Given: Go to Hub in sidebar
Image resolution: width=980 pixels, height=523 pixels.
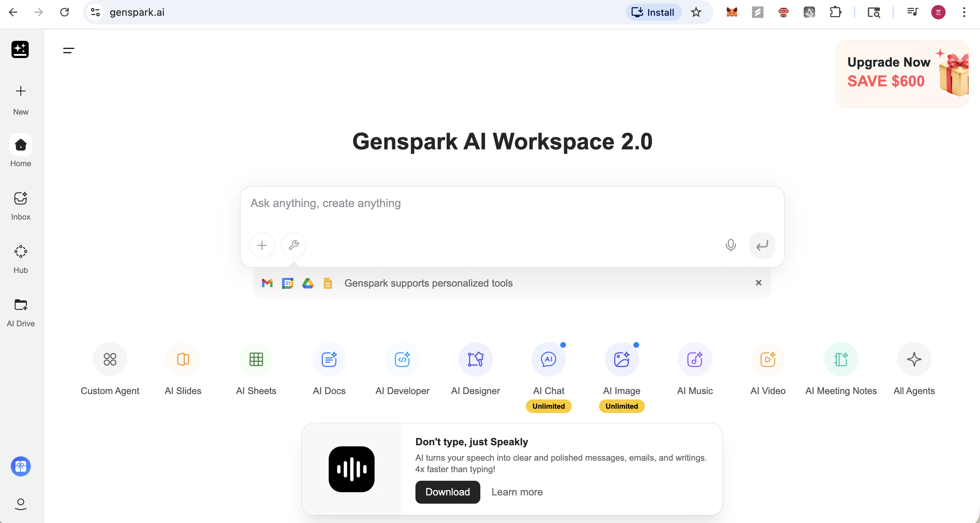Looking at the screenshot, I should 20,259.
